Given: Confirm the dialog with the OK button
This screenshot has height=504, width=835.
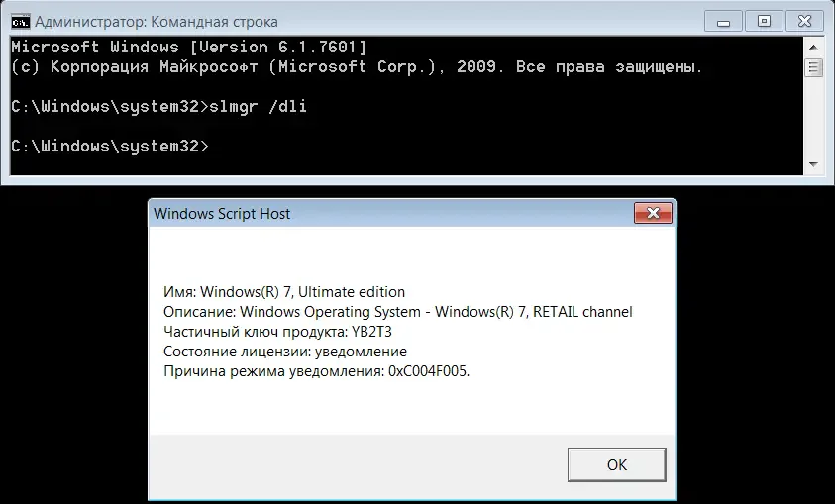Looking at the screenshot, I should click(617, 464).
